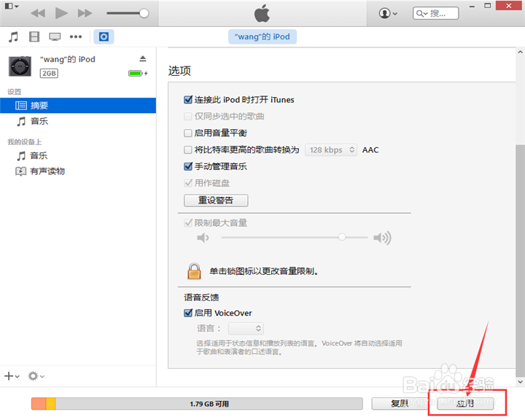The image size is (525, 420).
Task: Click the summary list icon beside 摘要
Action: tap(20, 106)
